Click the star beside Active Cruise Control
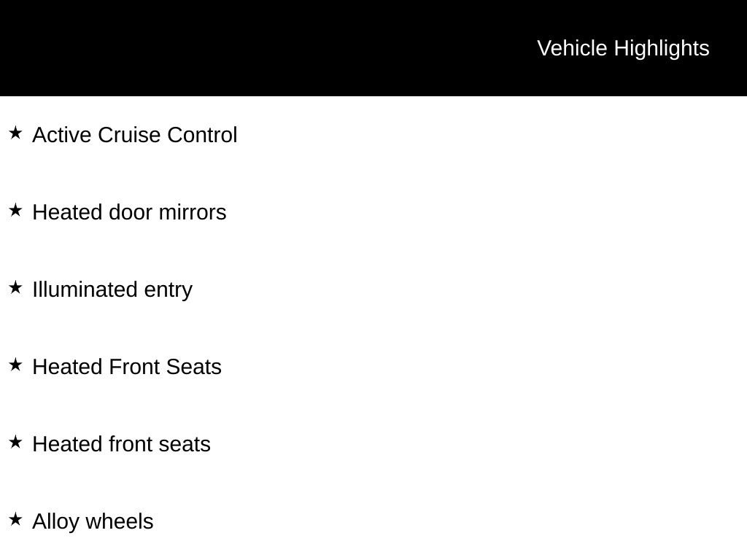Image resolution: width=747 pixels, height=560 pixels. click(x=15, y=133)
